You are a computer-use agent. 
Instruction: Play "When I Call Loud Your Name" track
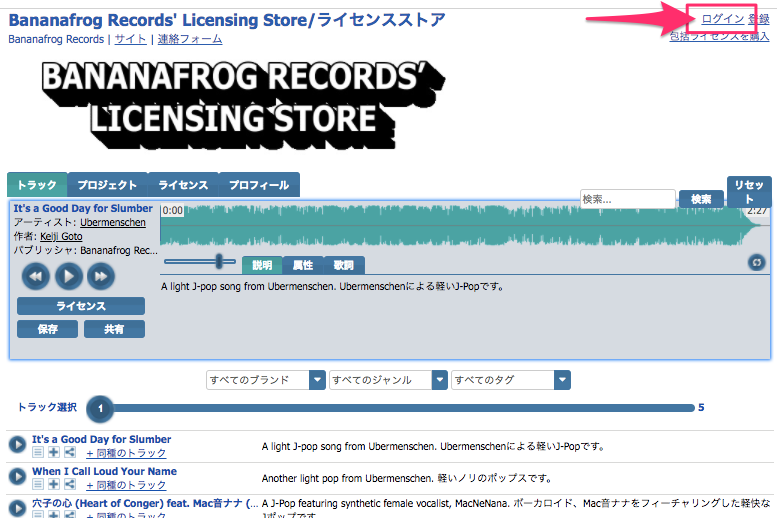[x=17, y=476]
